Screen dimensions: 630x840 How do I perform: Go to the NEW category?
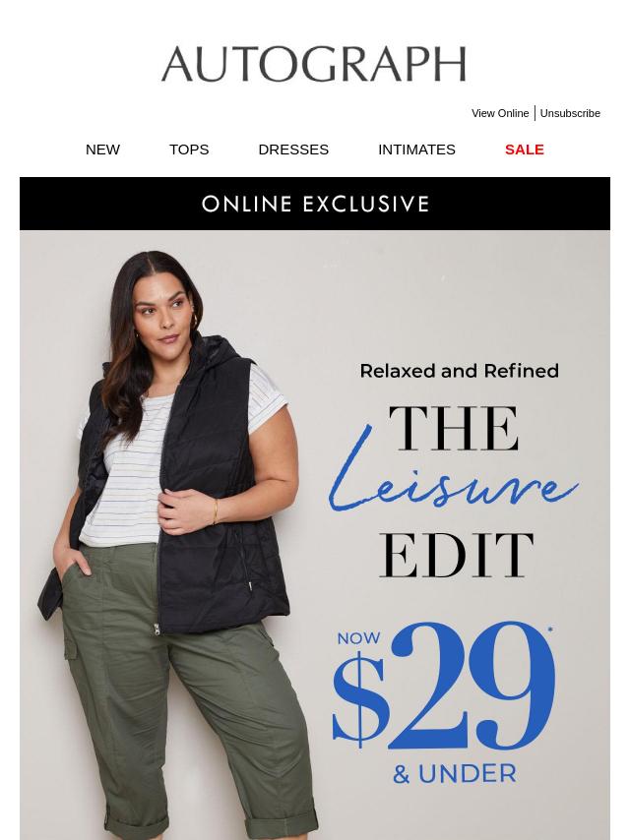102,150
